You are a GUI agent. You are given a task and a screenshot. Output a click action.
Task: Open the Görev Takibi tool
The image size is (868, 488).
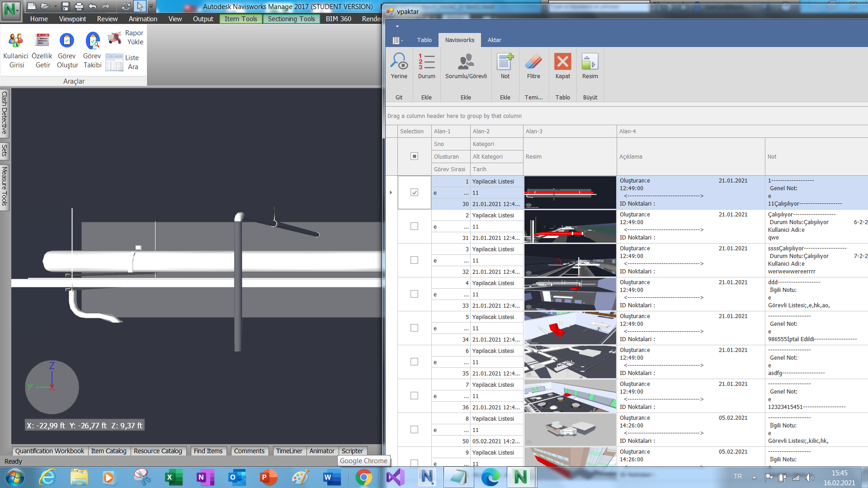point(92,50)
